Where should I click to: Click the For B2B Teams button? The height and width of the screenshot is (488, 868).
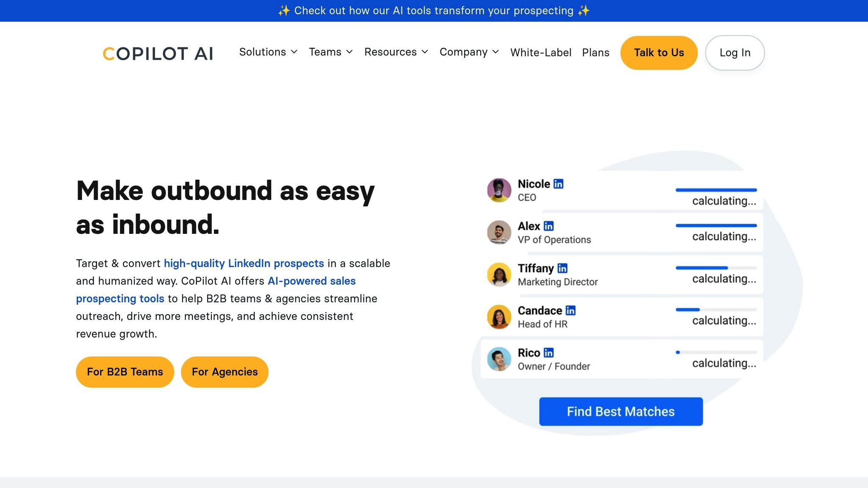coord(125,372)
